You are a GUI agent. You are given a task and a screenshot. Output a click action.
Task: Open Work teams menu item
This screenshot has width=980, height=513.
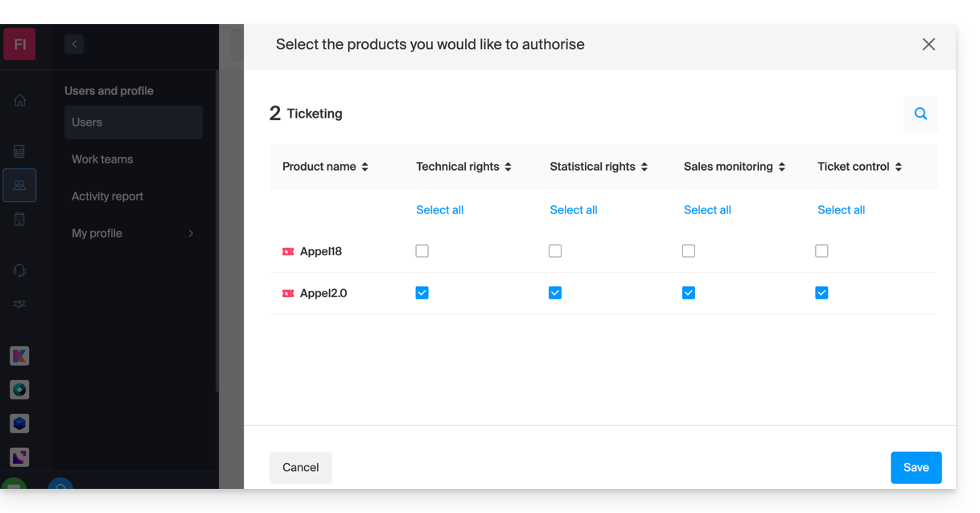pyautogui.click(x=102, y=159)
